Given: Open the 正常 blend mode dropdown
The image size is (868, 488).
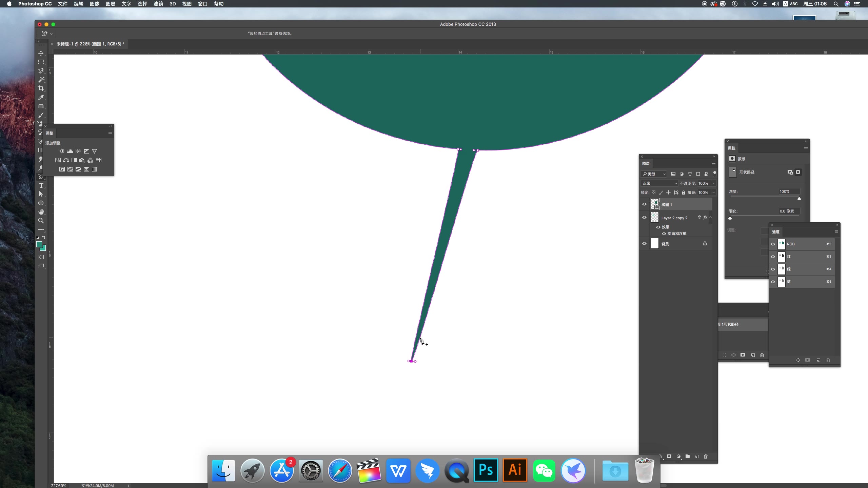Looking at the screenshot, I should pos(659,183).
